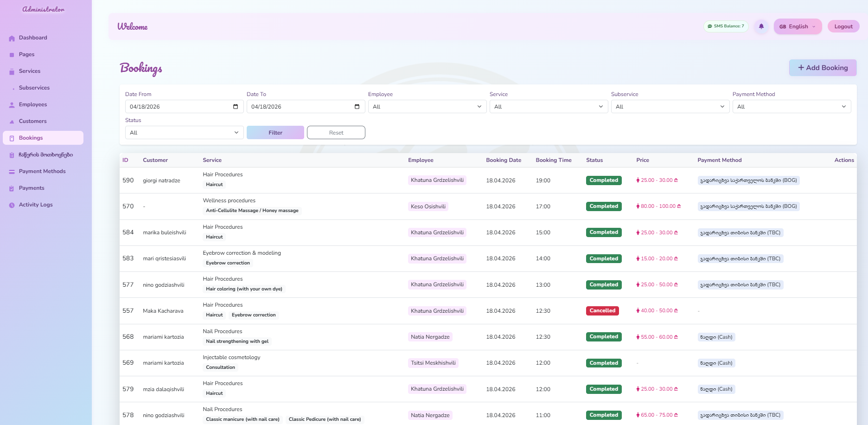Click the ID column header
The height and width of the screenshot is (425, 868).
point(125,160)
